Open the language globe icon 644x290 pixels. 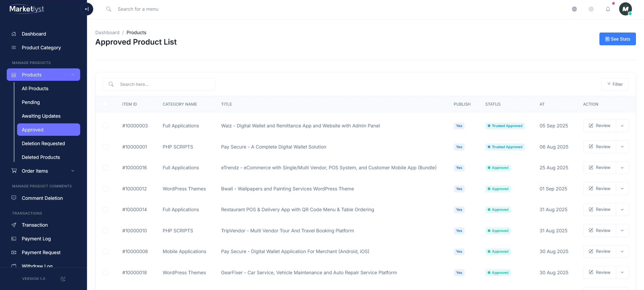coord(574,9)
